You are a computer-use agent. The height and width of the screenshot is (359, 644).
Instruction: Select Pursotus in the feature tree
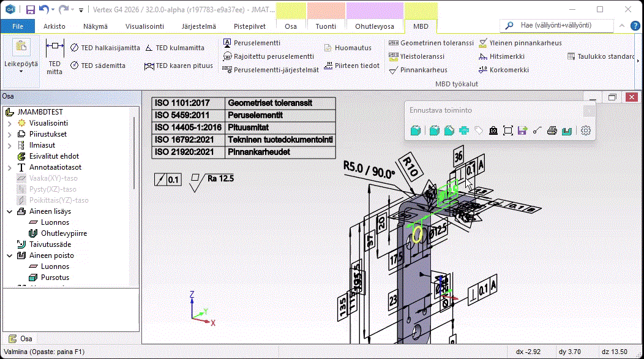[54, 278]
